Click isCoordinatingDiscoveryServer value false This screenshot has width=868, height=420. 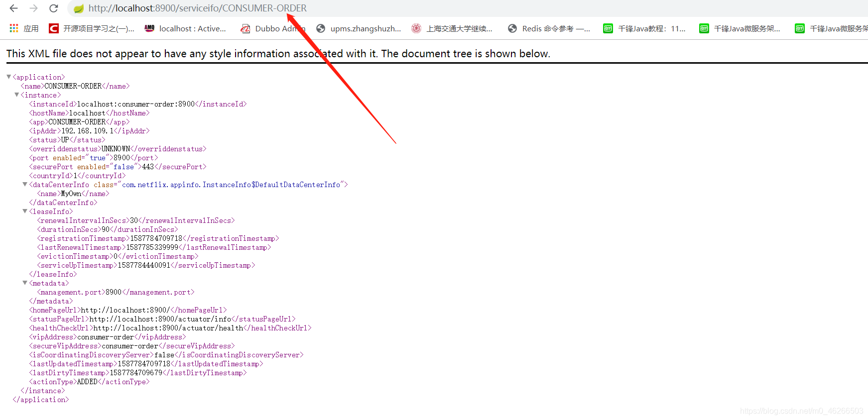click(164, 355)
